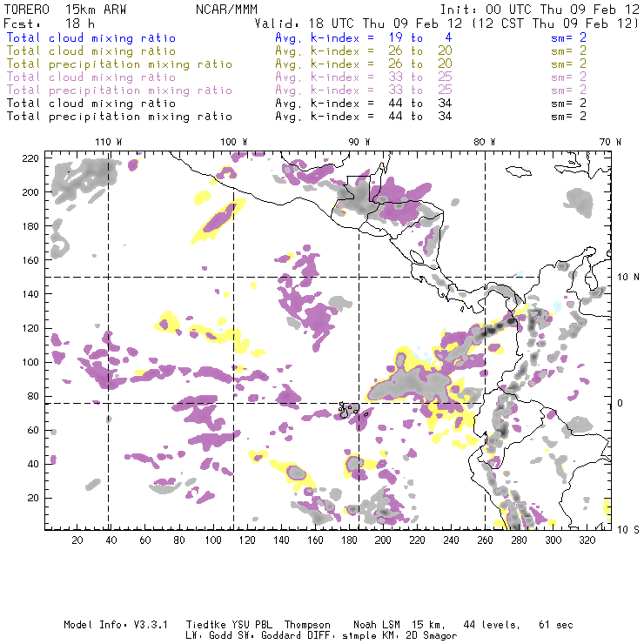Click the 'YSU PBL' footer text
Image resolution: width=644 pixels, height=644 pixels.
(252, 625)
